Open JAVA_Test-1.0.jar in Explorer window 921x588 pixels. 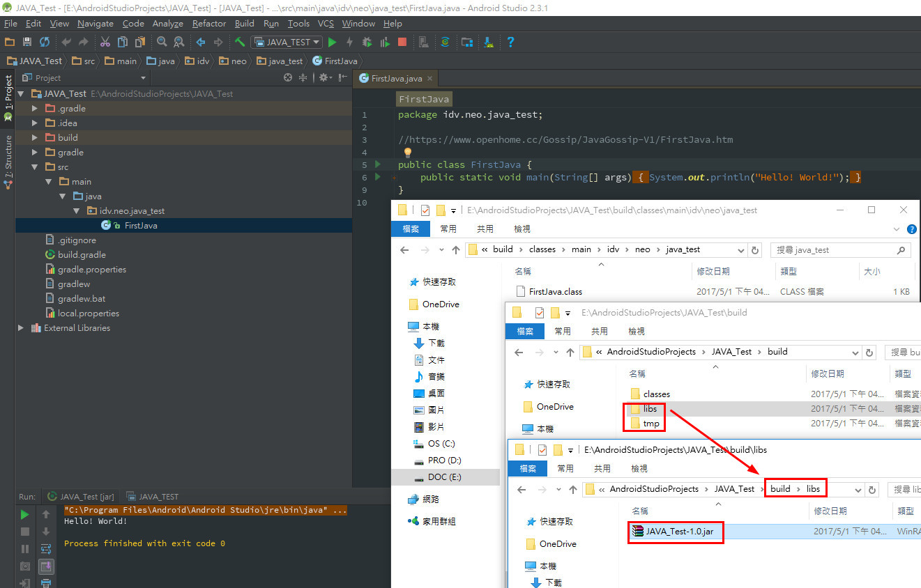pyautogui.click(x=675, y=532)
